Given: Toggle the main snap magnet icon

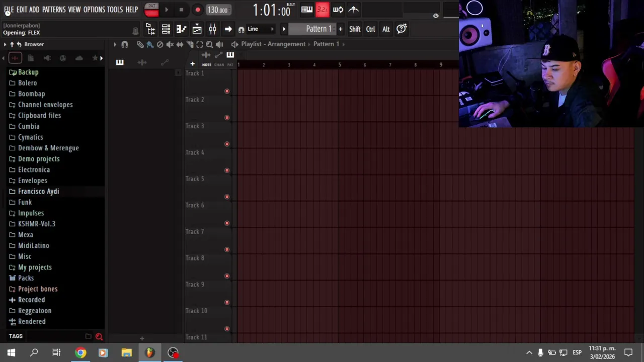Looking at the screenshot, I should [x=242, y=30].
